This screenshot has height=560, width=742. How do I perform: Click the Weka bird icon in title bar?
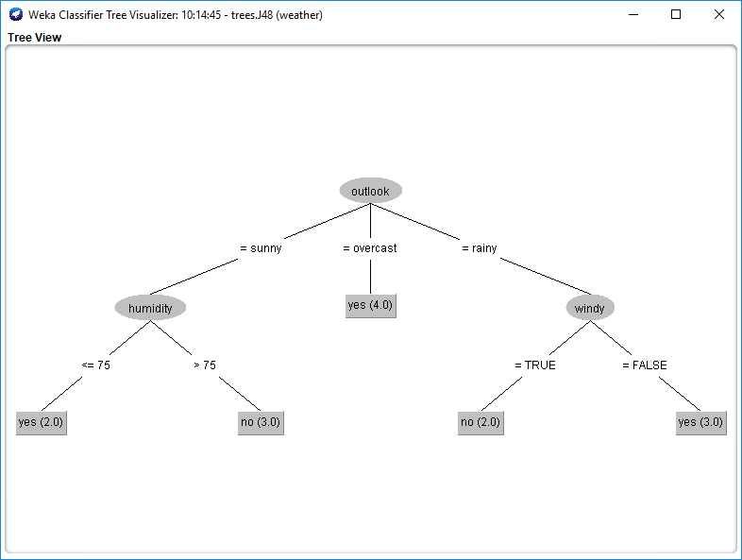(15, 14)
